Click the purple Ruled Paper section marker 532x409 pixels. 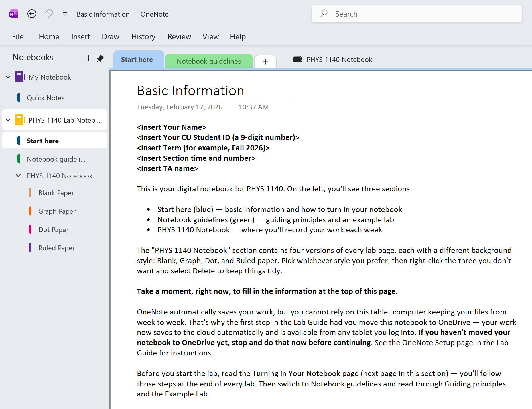(30, 248)
